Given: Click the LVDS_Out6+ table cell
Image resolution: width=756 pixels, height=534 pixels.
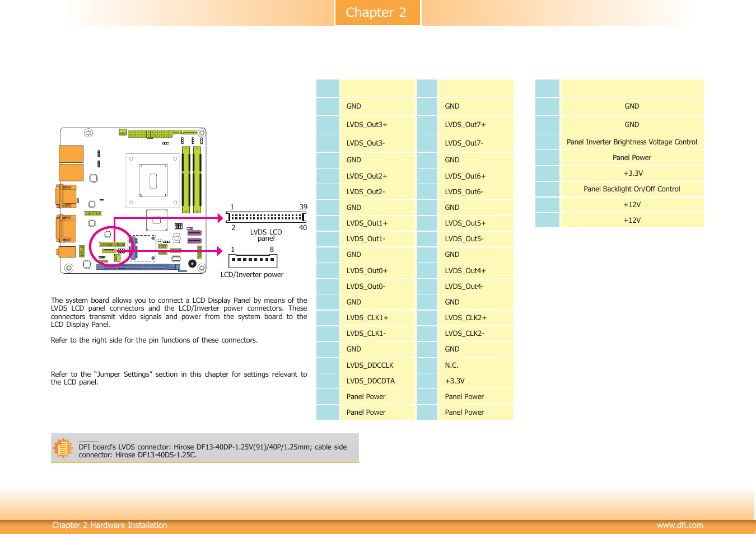Looking at the screenshot, I should tap(476, 176).
